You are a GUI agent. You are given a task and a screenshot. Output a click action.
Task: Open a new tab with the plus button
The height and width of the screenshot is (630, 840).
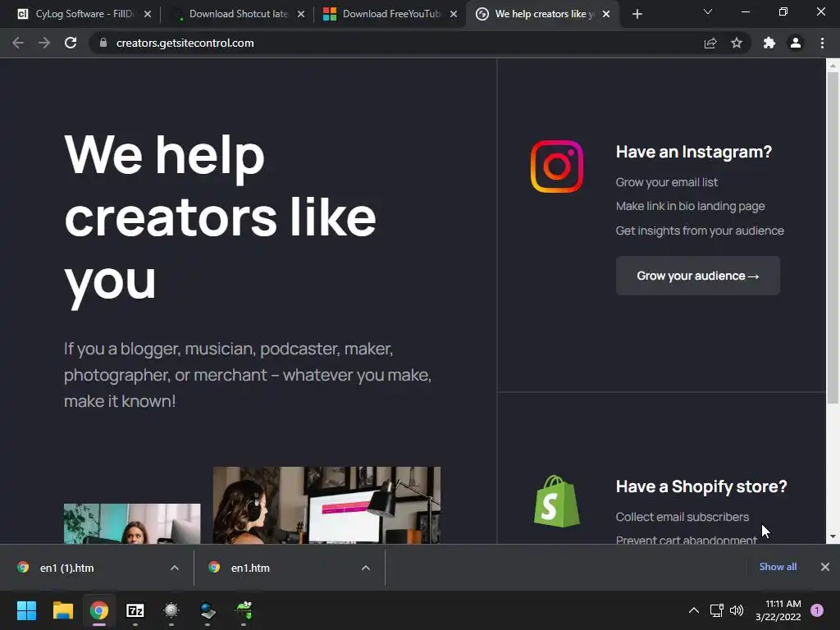tap(637, 14)
